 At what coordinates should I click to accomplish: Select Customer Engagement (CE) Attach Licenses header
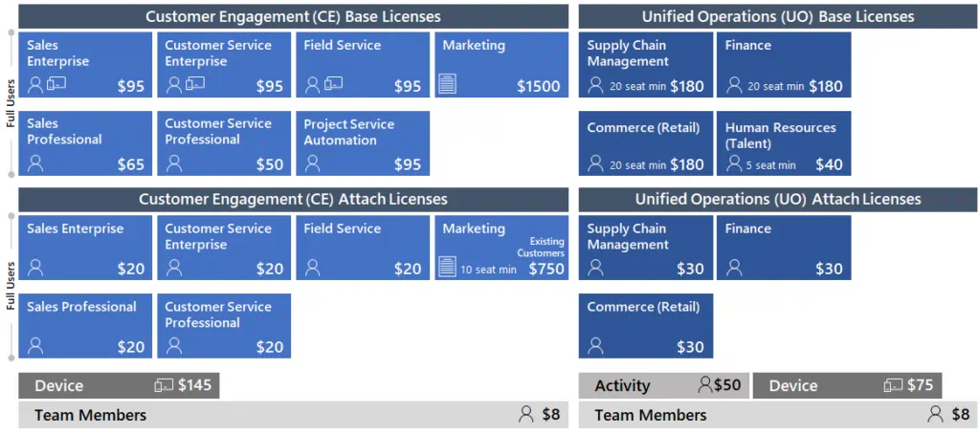pos(293,199)
